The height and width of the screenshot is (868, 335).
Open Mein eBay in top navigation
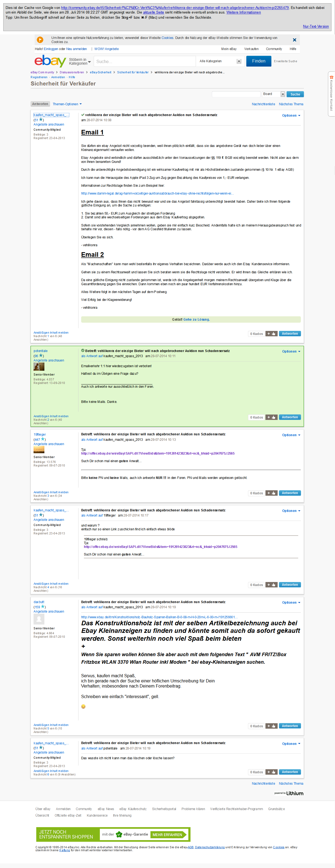pyautogui.click(x=229, y=49)
